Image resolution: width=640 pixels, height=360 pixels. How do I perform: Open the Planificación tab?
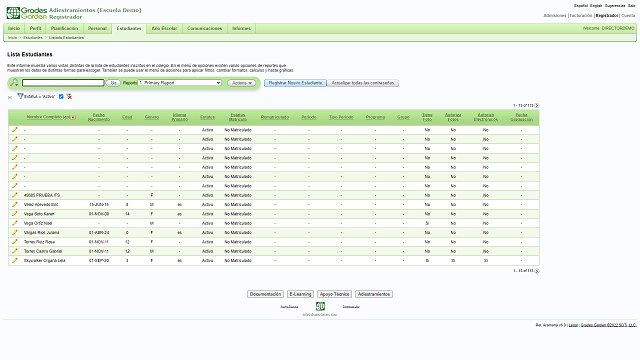click(64, 29)
